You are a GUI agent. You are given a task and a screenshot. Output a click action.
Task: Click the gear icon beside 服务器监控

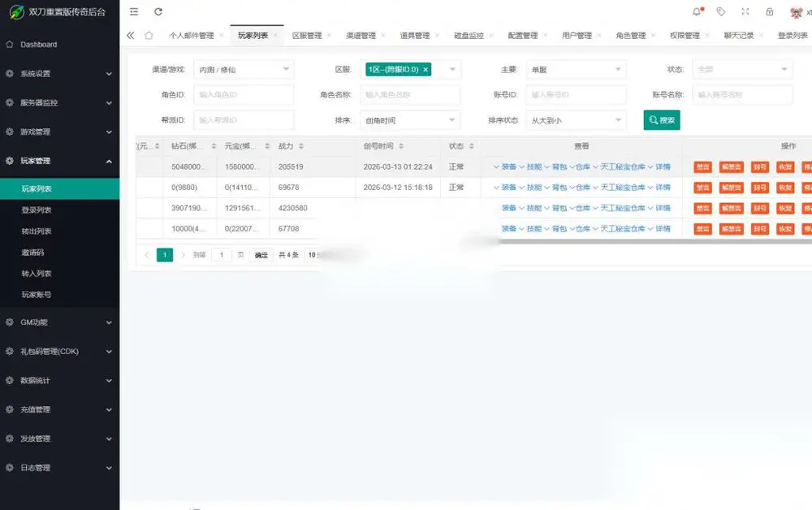click(x=9, y=102)
